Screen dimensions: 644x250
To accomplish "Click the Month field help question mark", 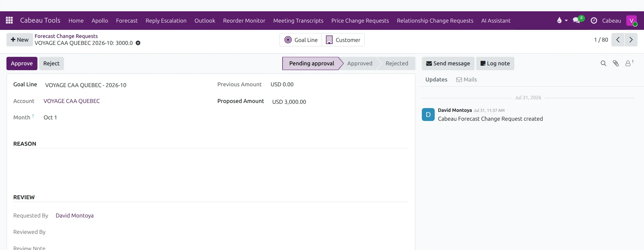I will (33, 116).
